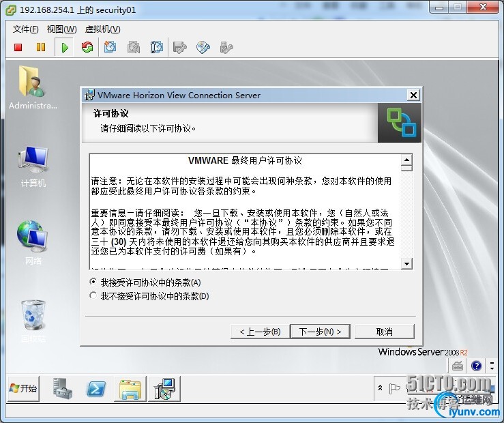The image size is (504, 423).
Task: Take a snapshot using the clock snapshot icon
Action: pos(110,47)
